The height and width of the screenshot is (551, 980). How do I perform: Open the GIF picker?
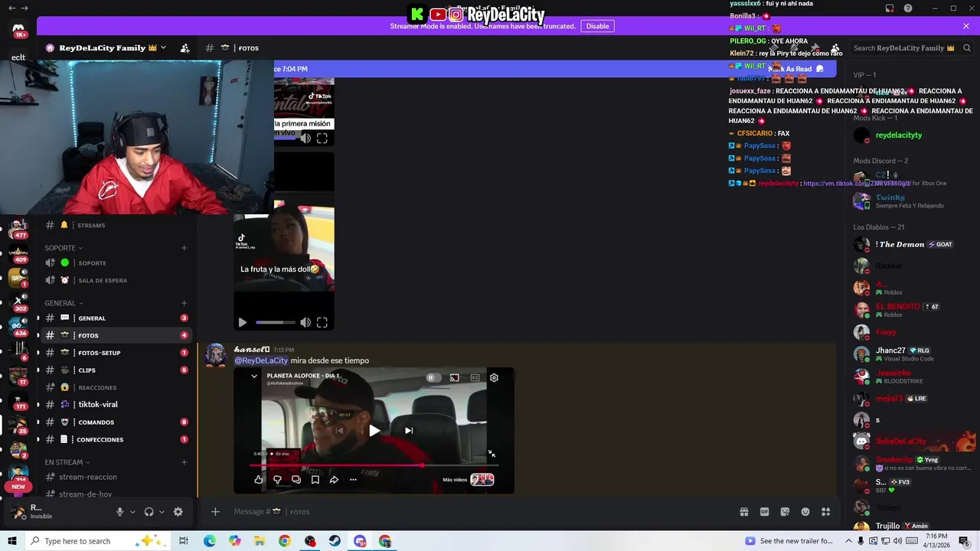764,512
